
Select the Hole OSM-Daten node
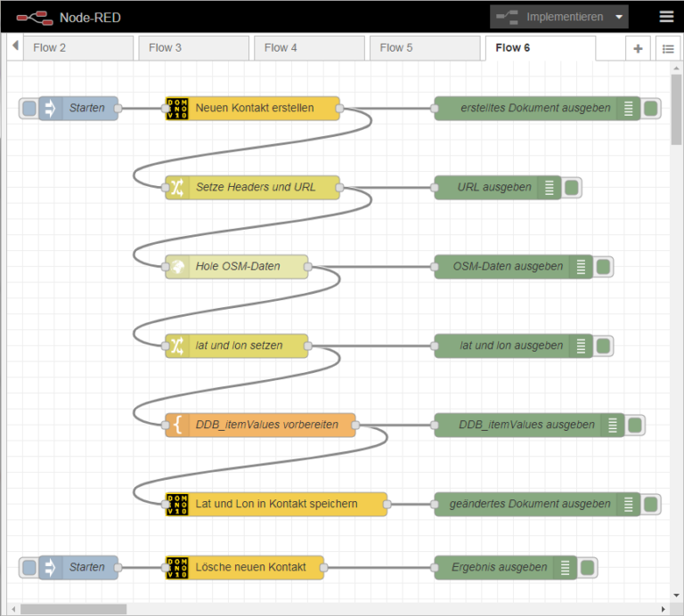[237, 267]
